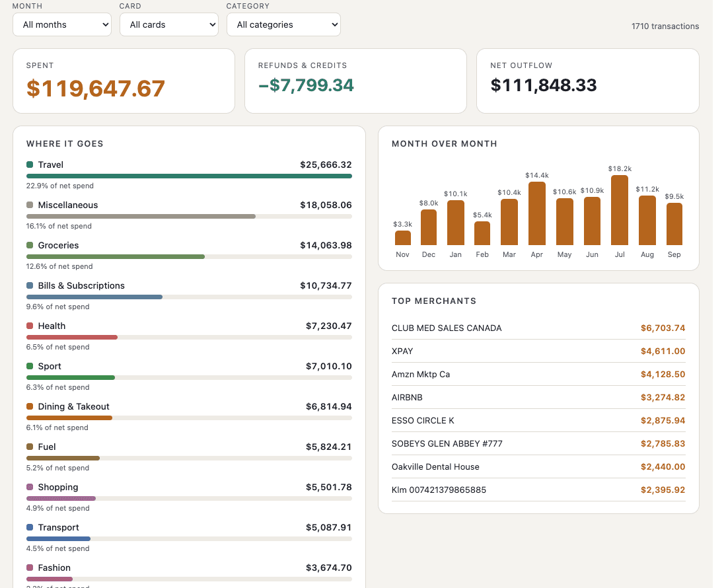Select the Transport category label

click(x=59, y=527)
